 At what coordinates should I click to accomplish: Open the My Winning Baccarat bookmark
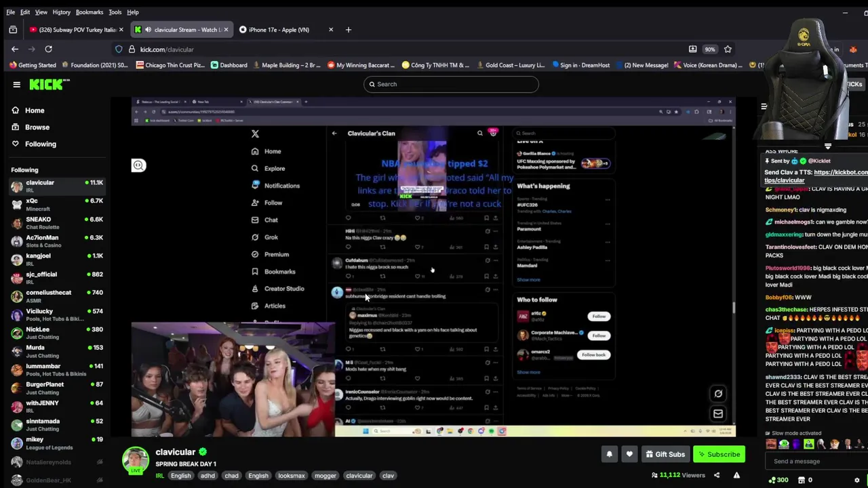point(361,65)
